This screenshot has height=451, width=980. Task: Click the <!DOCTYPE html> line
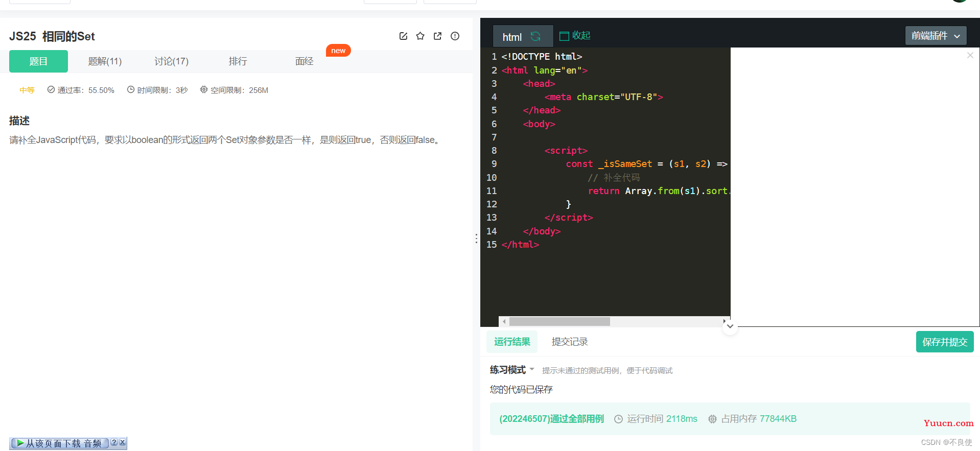542,57
